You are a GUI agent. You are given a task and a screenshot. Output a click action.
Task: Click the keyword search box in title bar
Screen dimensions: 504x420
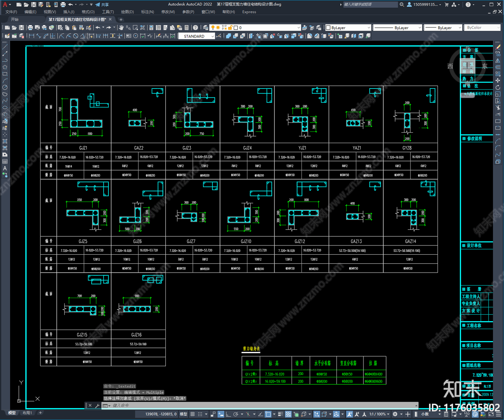click(x=370, y=5)
